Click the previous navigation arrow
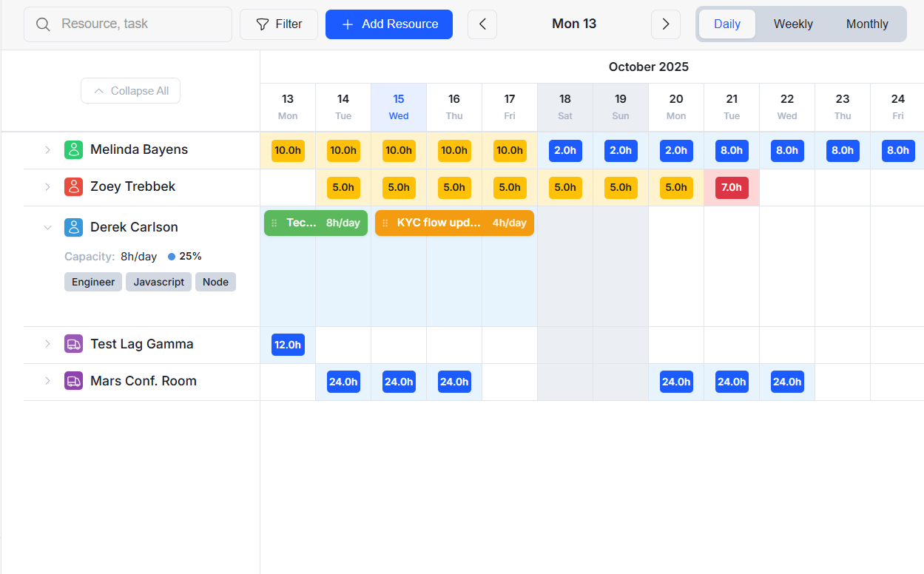Image resolution: width=924 pixels, height=574 pixels. pyautogui.click(x=482, y=24)
